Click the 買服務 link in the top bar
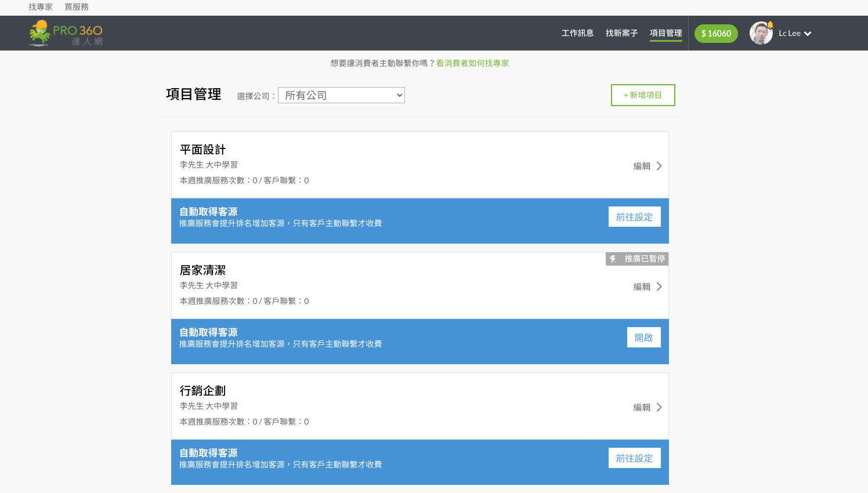The height and width of the screenshot is (493, 868). (x=77, y=7)
